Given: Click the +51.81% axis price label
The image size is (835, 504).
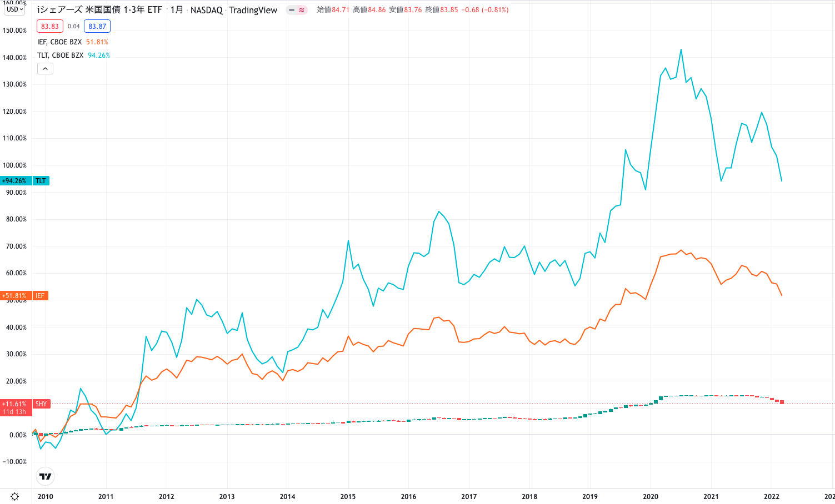Looking at the screenshot, I should point(16,296).
